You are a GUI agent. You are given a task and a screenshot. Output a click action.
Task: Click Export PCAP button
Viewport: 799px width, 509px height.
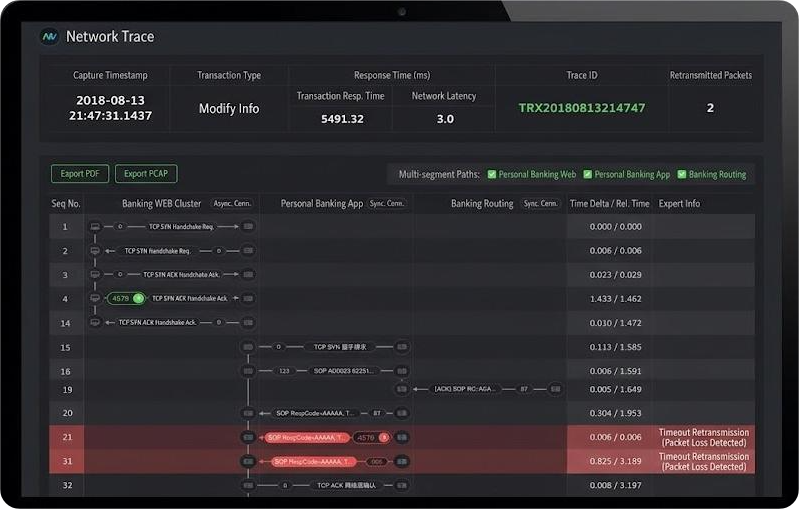pyautogui.click(x=146, y=174)
